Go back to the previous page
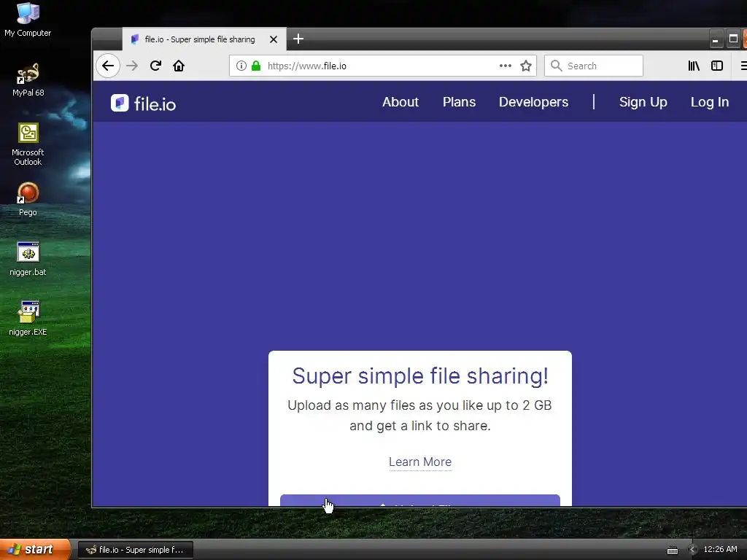The width and height of the screenshot is (747, 560). [108, 66]
